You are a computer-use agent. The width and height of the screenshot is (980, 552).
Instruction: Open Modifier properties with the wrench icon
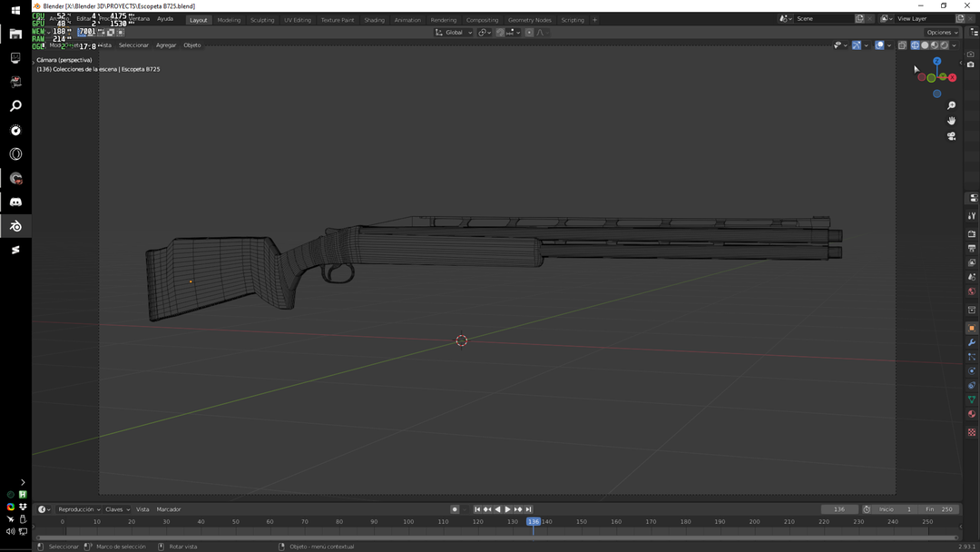pyautogui.click(x=972, y=342)
